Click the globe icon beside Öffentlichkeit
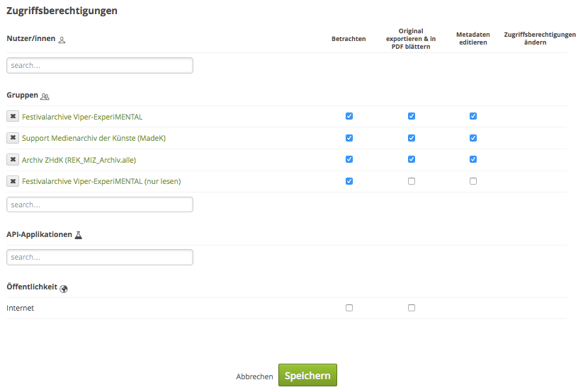 64,288
